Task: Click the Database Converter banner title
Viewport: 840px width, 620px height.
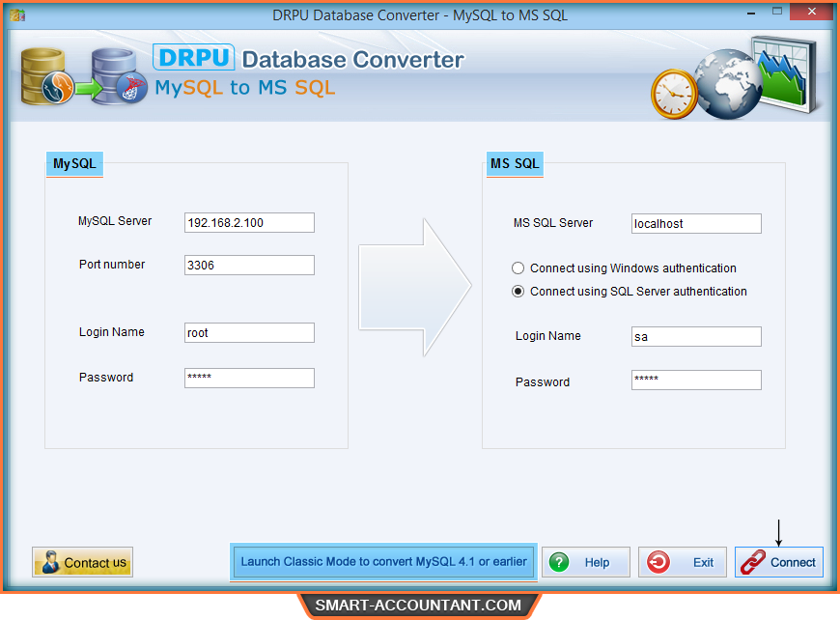Action: click(352, 60)
